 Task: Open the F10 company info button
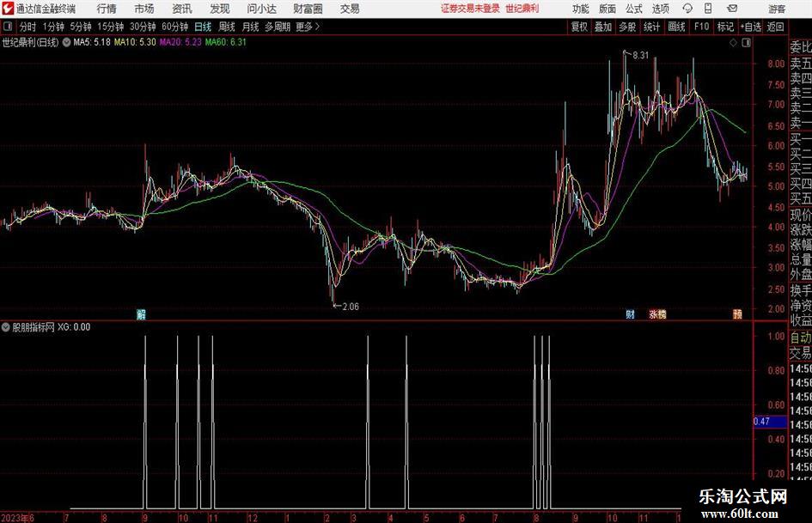point(701,27)
